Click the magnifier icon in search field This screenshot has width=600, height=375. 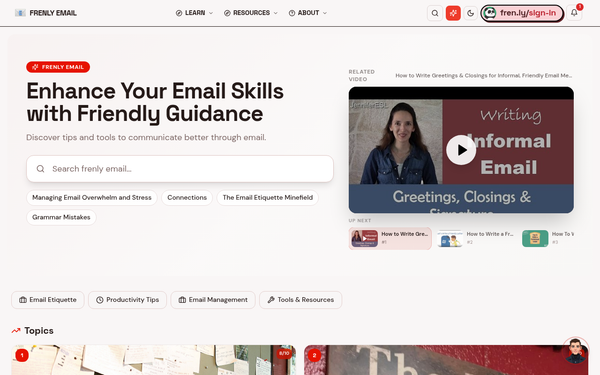click(x=40, y=169)
